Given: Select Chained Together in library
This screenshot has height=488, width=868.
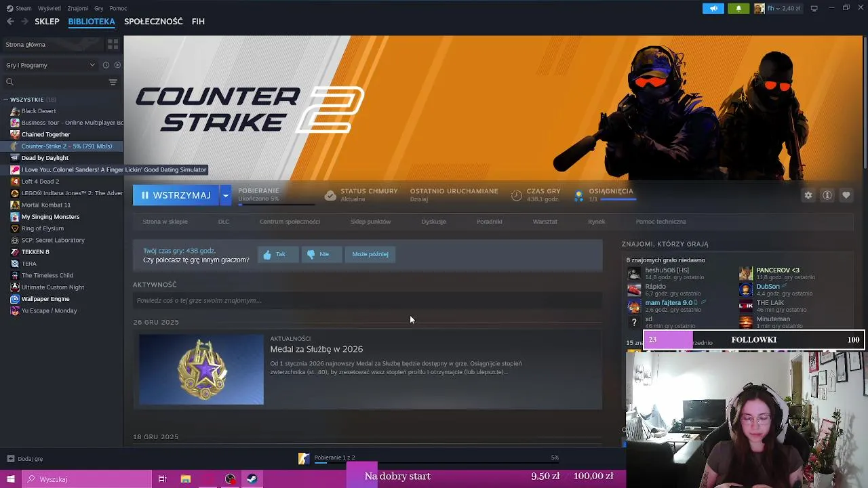Looking at the screenshot, I should pyautogui.click(x=45, y=134).
